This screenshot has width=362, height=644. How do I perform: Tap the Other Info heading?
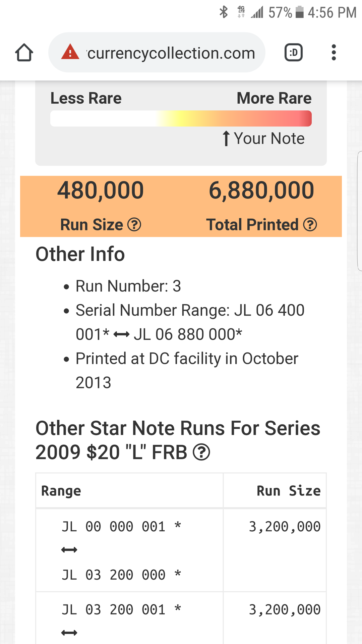tap(80, 254)
